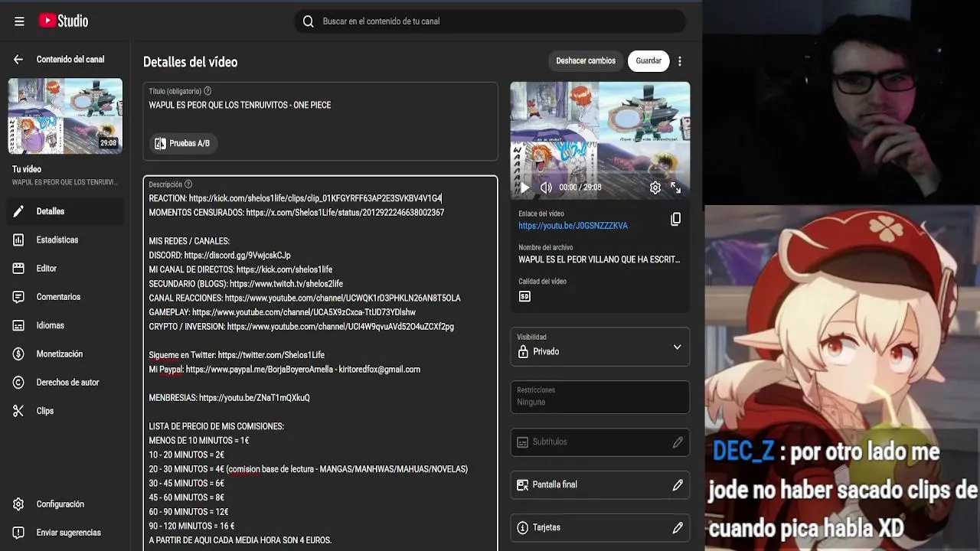Click the video time 00:00 / 29:08 display
Viewport: 980px width, 551px height.
580,187
